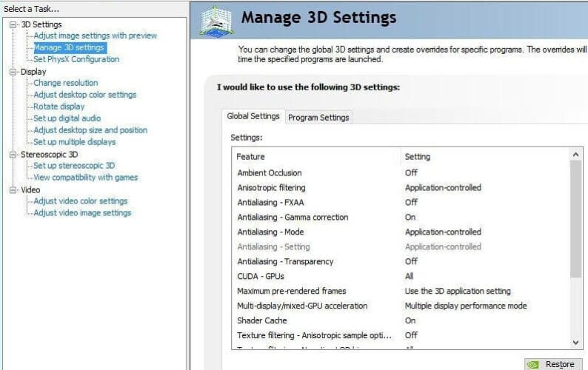Open Adjust image settings with preview
Image resolution: width=588 pixels, height=370 pixels.
click(x=95, y=36)
